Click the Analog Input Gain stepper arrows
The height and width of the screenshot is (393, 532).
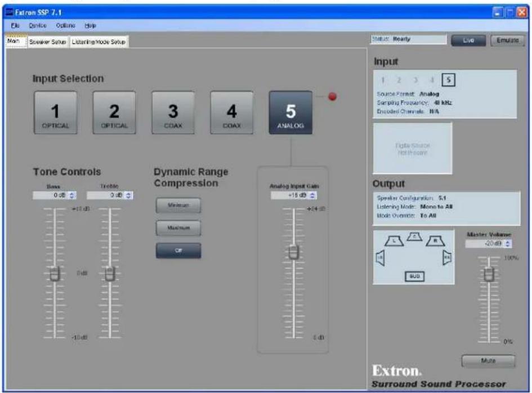312,195
